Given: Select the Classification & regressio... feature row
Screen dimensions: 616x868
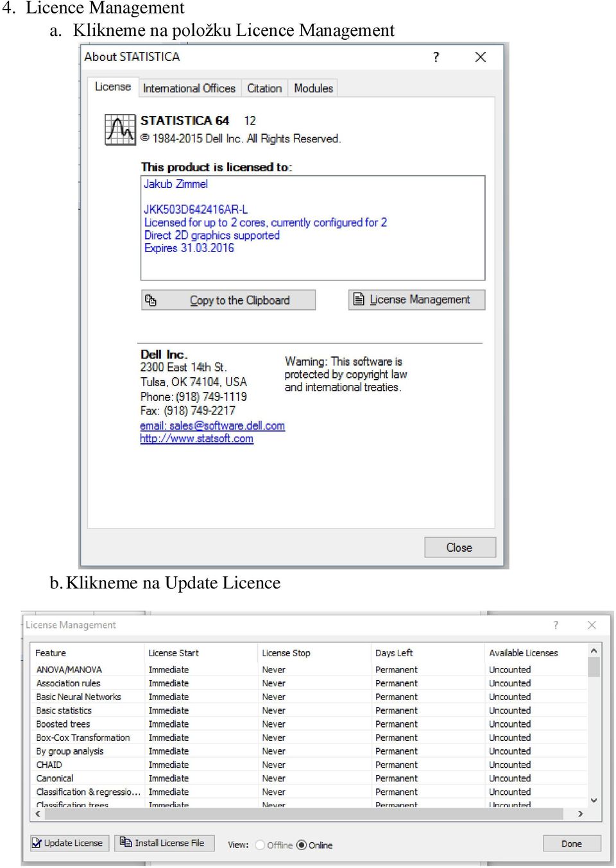Looking at the screenshot, I should point(309,792).
